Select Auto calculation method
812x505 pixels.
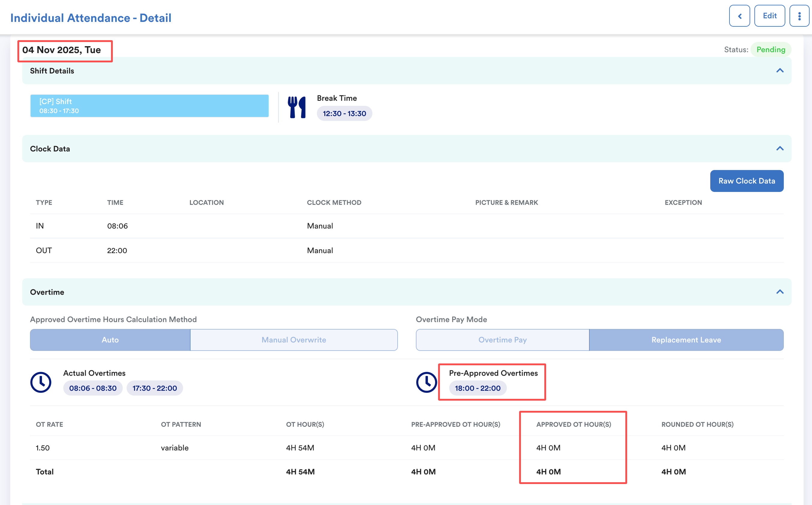pos(110,340)
